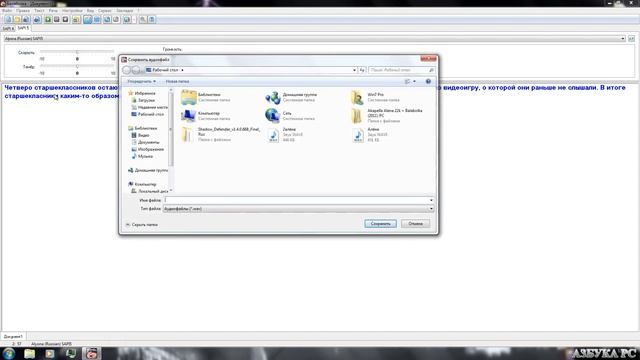Open the view options dropdown arrow
The width and height of the screenshot is (640, 360).
click(414, 82)
